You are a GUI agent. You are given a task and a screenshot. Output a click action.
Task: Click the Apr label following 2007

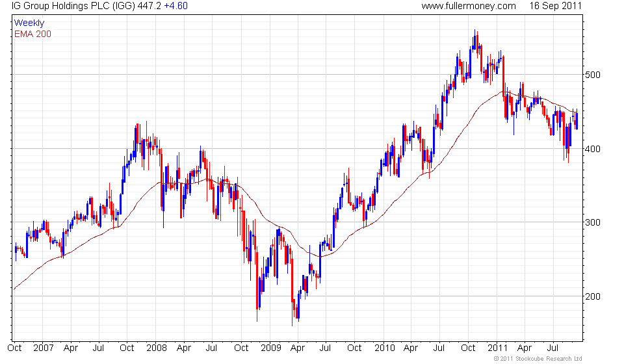coord(71,348)
